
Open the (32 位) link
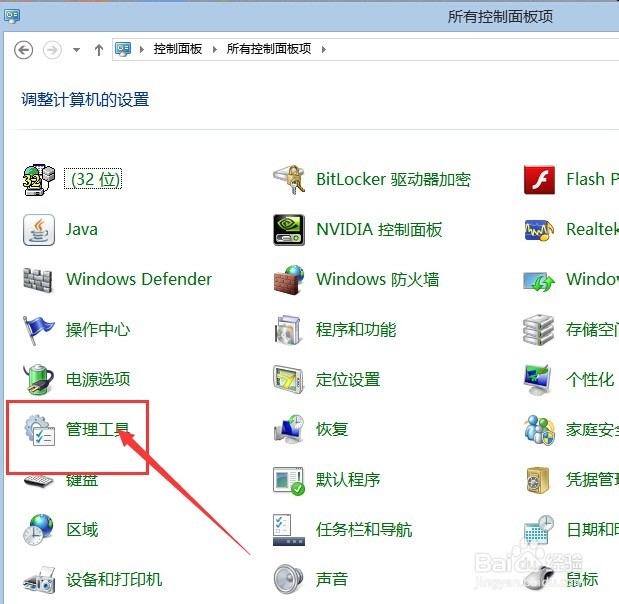point(93,179)
